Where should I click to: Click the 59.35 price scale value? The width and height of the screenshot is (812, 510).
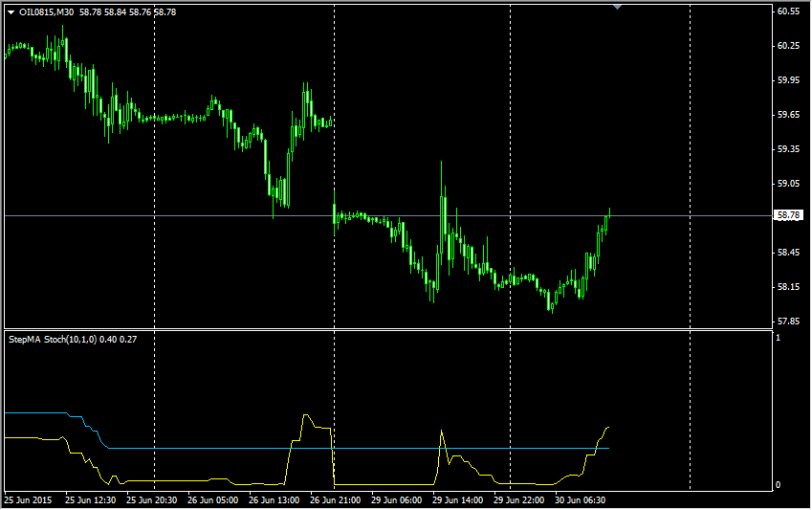(788, 149)
